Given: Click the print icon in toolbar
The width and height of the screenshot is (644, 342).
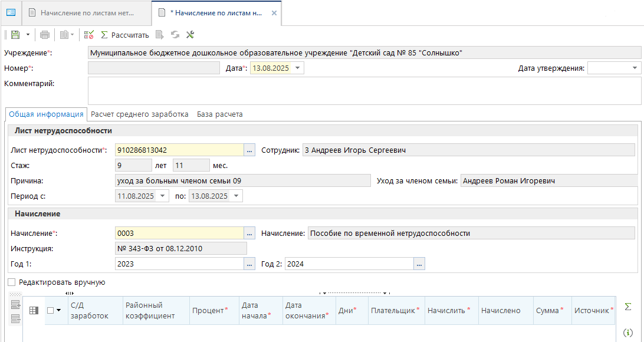Looking at the screenshot, I should 45,35.
